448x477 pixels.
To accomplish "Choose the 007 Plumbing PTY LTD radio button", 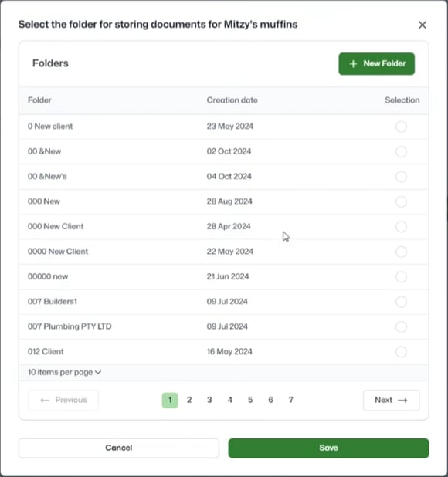I will [x=401, y=326].
